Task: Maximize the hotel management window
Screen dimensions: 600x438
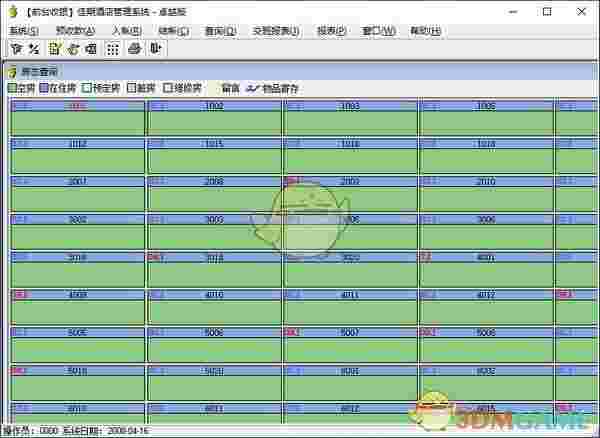Action: 547,11
